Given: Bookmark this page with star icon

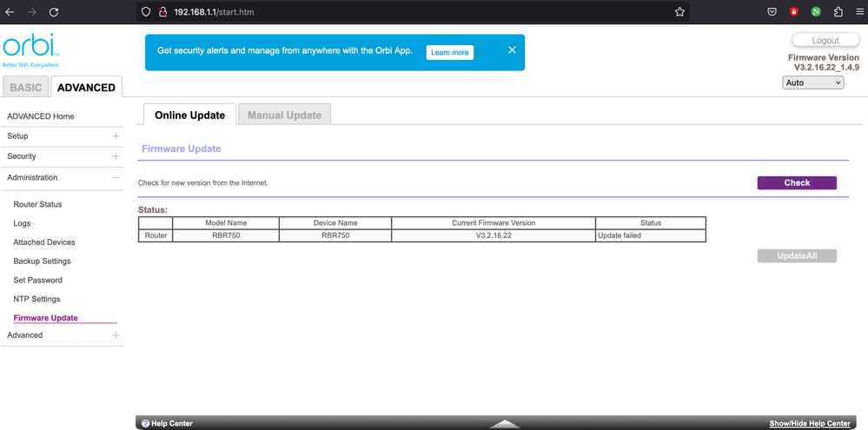Looking at the screenshot, I should [x=679, y=12].
